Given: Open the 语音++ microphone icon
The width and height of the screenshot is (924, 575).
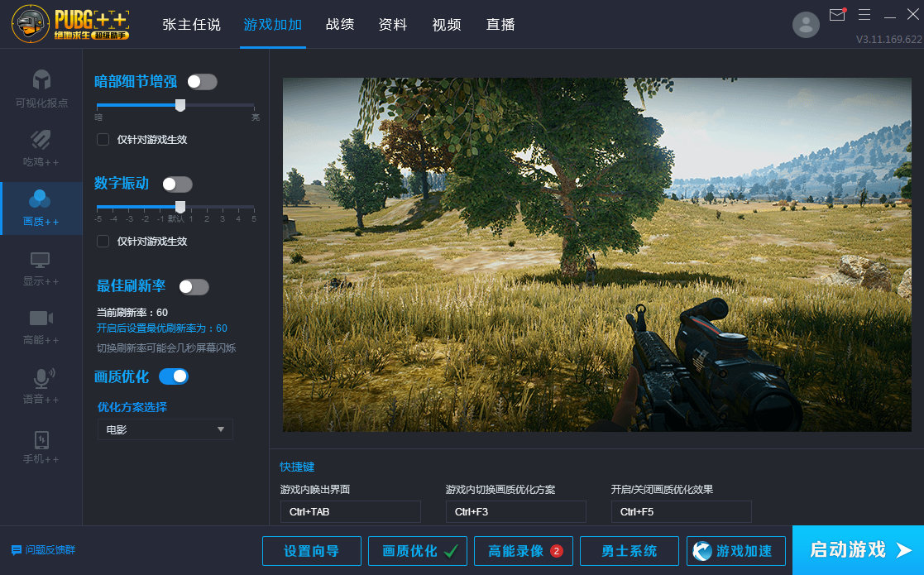Looking at the screenshot, I should (43, 377).
